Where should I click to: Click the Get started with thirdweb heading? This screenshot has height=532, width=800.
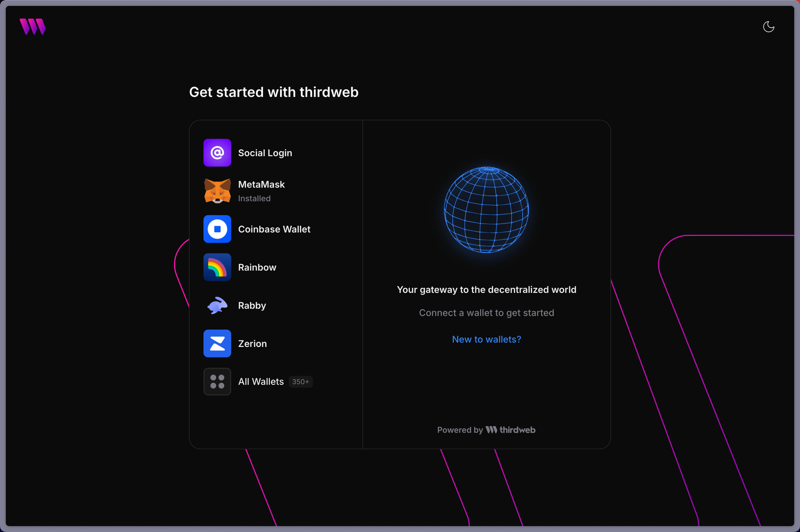(x=274, y=92)
